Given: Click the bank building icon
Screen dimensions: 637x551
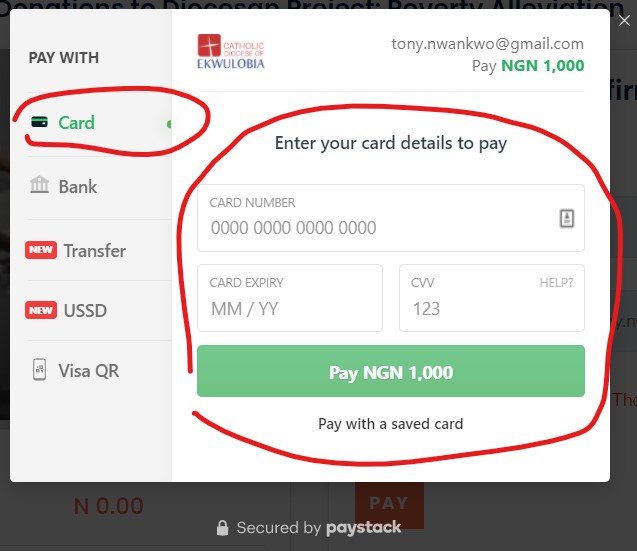Looking at the screenshot, I should pyautogui.click(x=41, y=186).
